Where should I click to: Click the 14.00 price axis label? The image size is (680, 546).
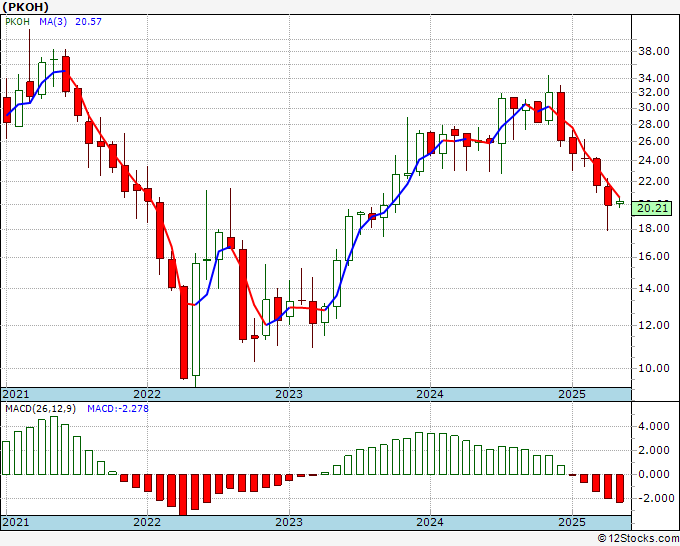point(654,288)
